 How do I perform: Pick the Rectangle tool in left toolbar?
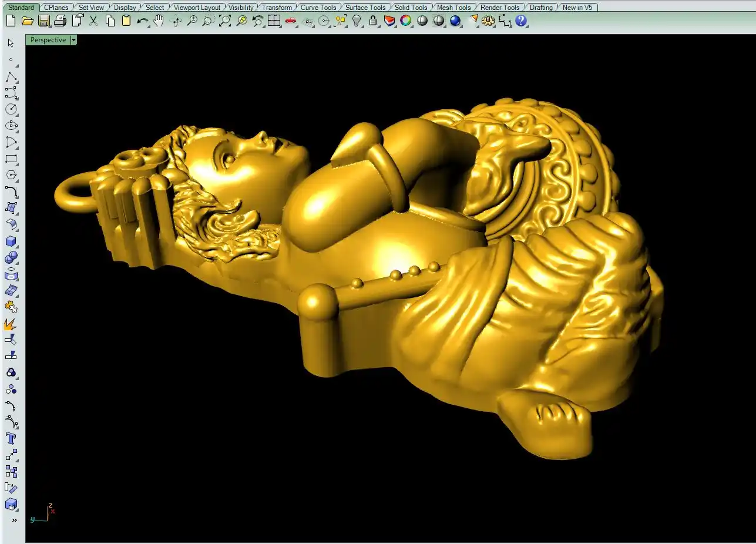pos(11,159)
